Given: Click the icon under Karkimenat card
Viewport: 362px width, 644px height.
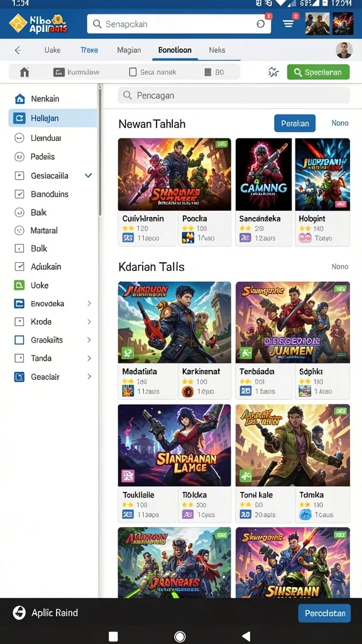Looking at the screenshot, I should coord(187,391).
